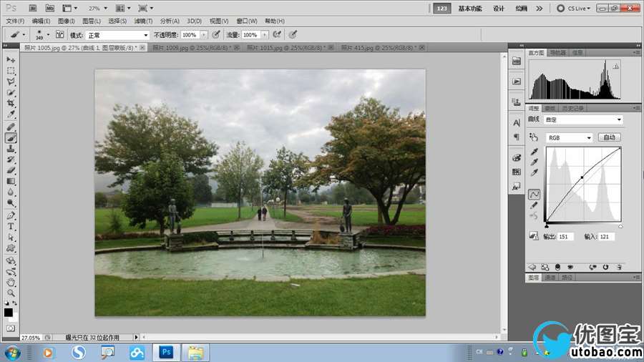Open the RGB channel dropdown

569,138
